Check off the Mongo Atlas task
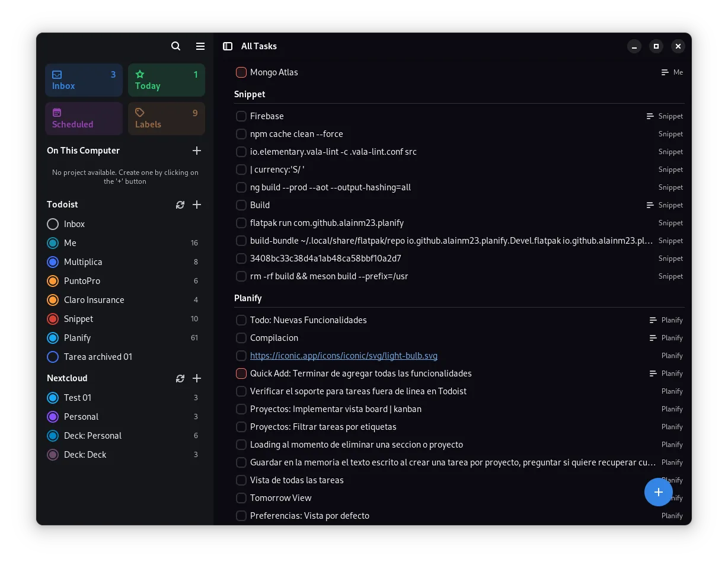This screenshot has height=565, width=728. point(241,72)
